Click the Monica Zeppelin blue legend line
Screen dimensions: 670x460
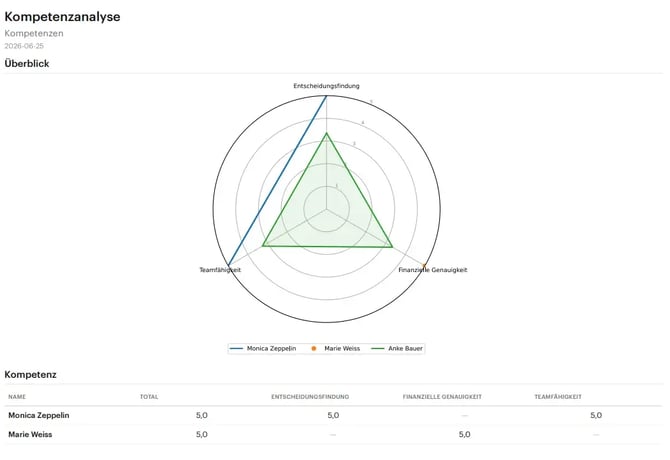pos(236,349)
